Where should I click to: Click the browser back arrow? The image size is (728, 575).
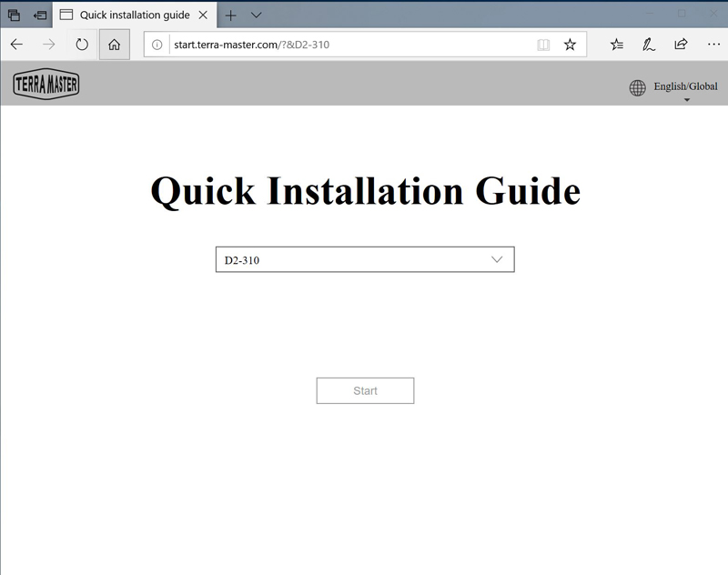tap(16, 45)
